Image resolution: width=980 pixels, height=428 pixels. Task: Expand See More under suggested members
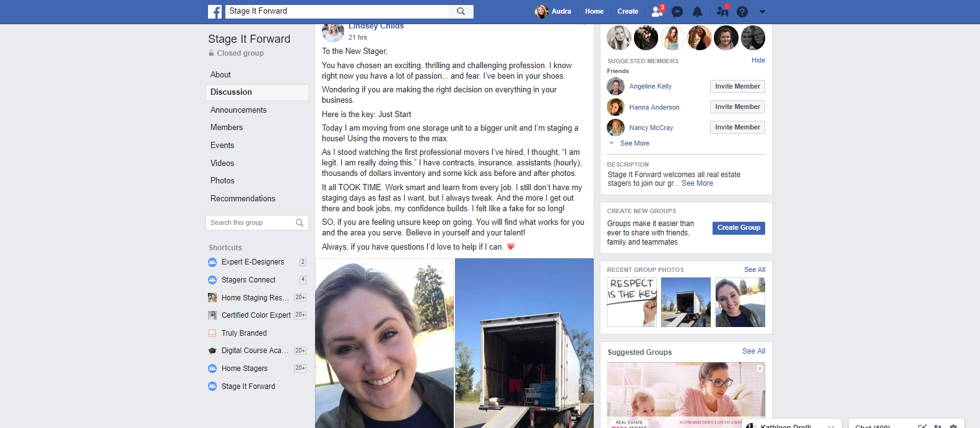(635, 143)
